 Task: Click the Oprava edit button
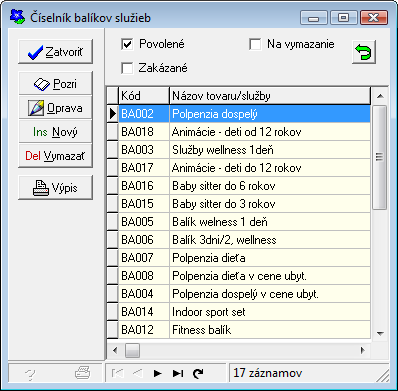pos(55,108)
